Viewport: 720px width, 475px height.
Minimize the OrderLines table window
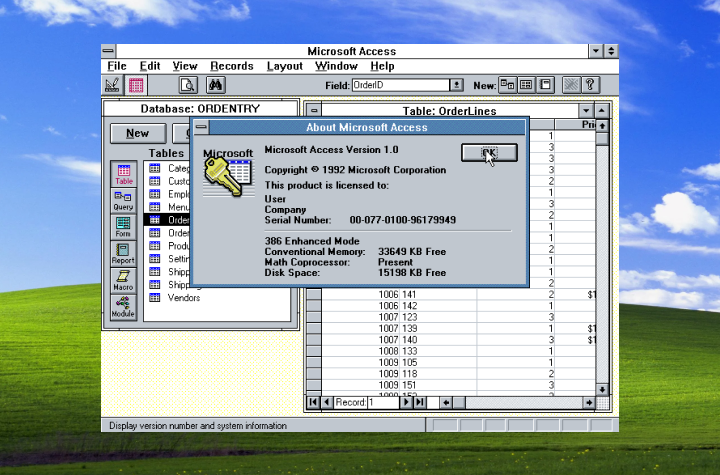pyautogui.click(x=586, y=111)
